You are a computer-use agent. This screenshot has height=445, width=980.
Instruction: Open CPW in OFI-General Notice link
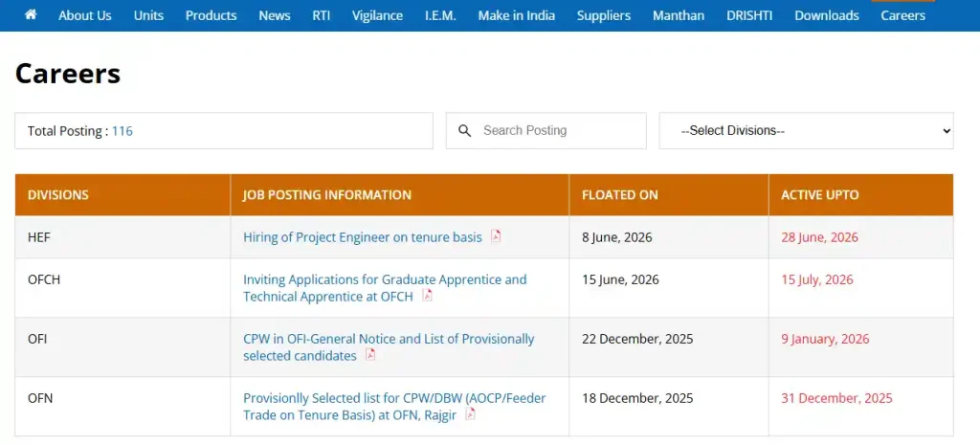(389, 347)
